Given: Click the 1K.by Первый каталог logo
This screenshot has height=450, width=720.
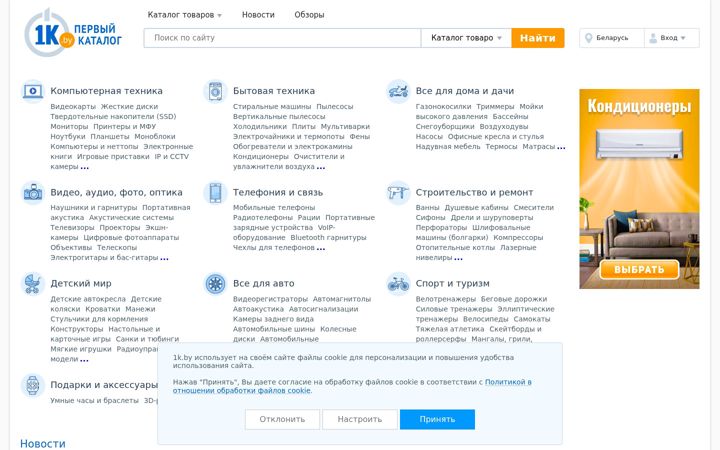Looking at the screenshot, I should pyautogui.click(x=73, y=34).
